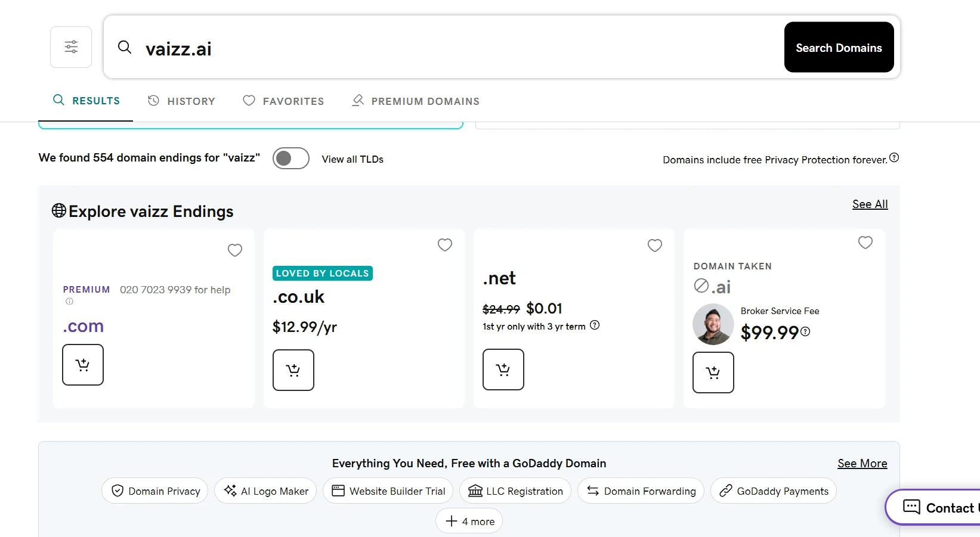980x537 pixels.
Task: Select the Website Builder Trial chip
Action: [x=388, y=491]
